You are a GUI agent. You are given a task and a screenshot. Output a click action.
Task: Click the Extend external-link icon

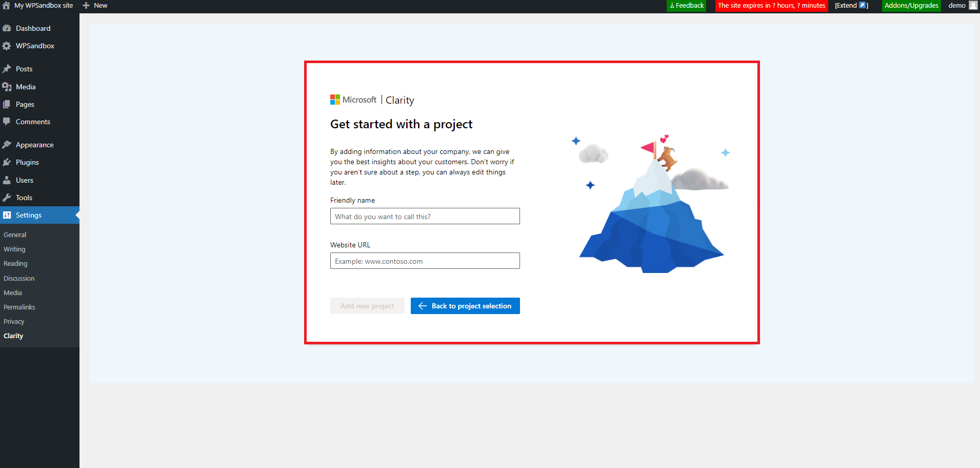point(863,5)
